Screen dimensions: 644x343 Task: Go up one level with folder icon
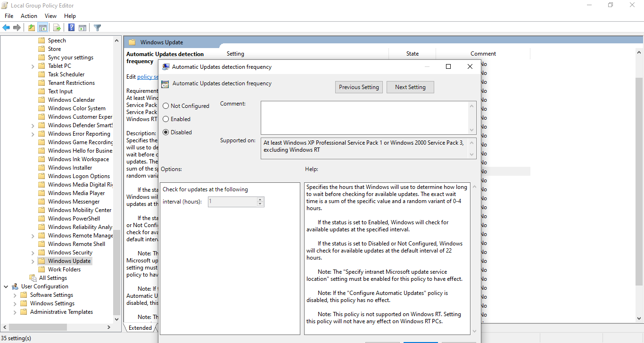(32, 28)
